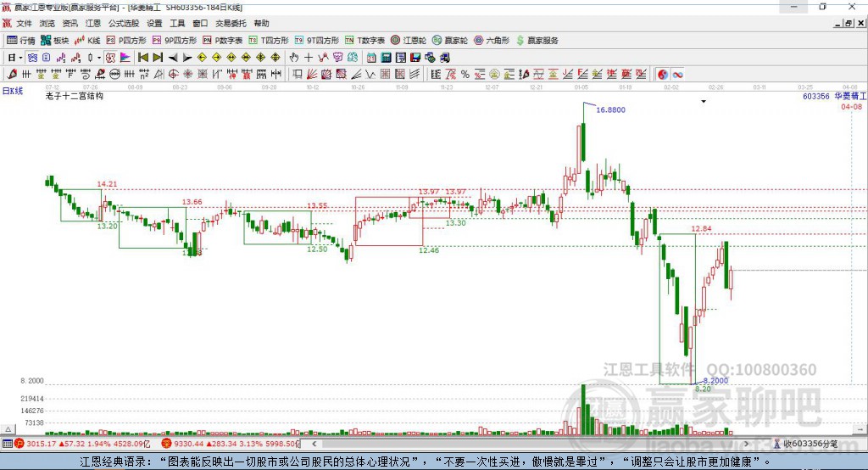Select the percent % tool

pos(465,75)
